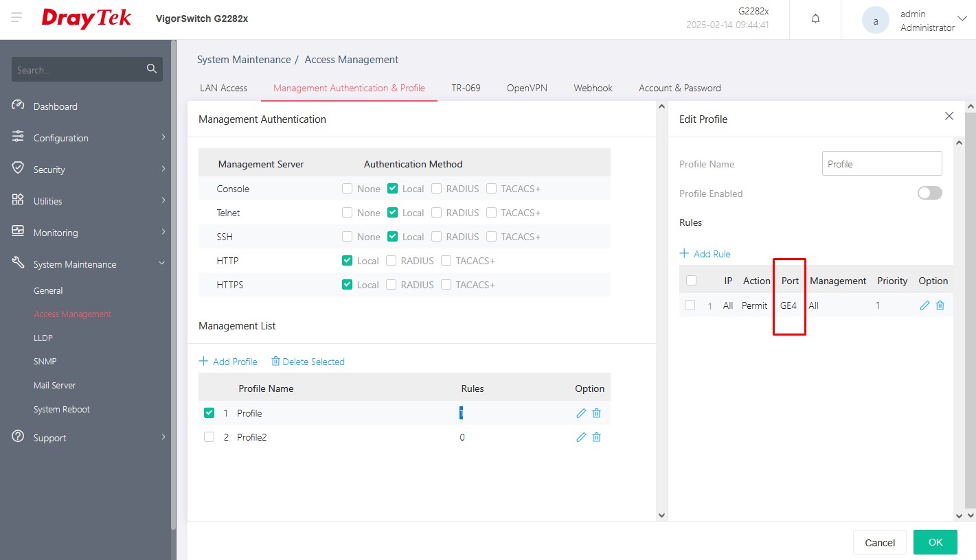976x560 pixels.
Task: Enable RADIUS checkbox for HTTPS
Action: (391, 285)
